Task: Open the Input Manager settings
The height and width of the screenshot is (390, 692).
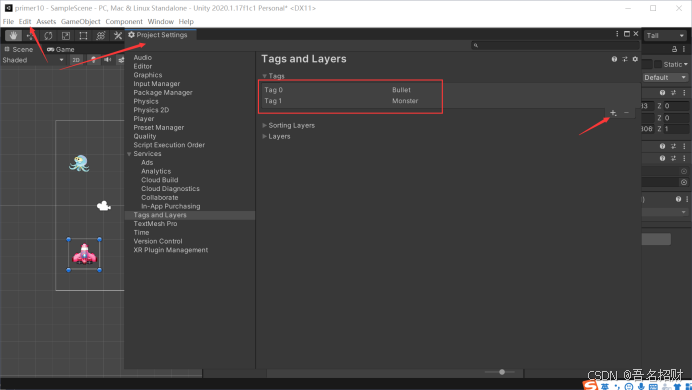Action: (x=157, y=84)
